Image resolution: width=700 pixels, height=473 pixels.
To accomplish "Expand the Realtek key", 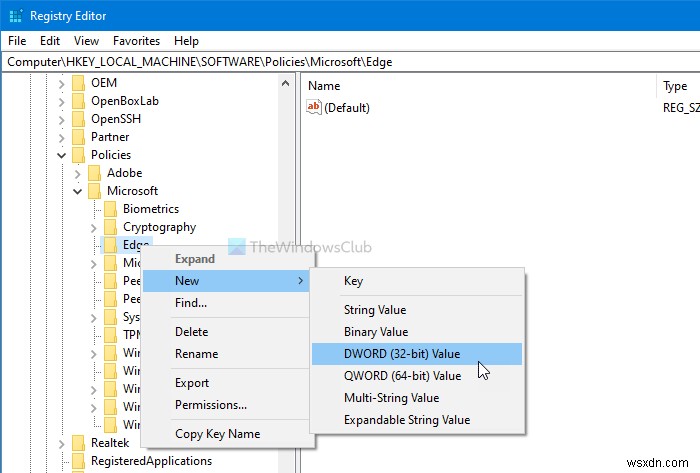I will (62, 444).
